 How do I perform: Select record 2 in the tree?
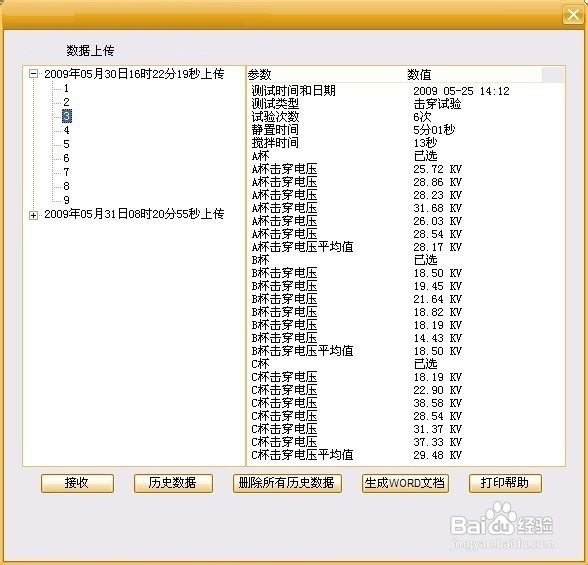[66, 102]
